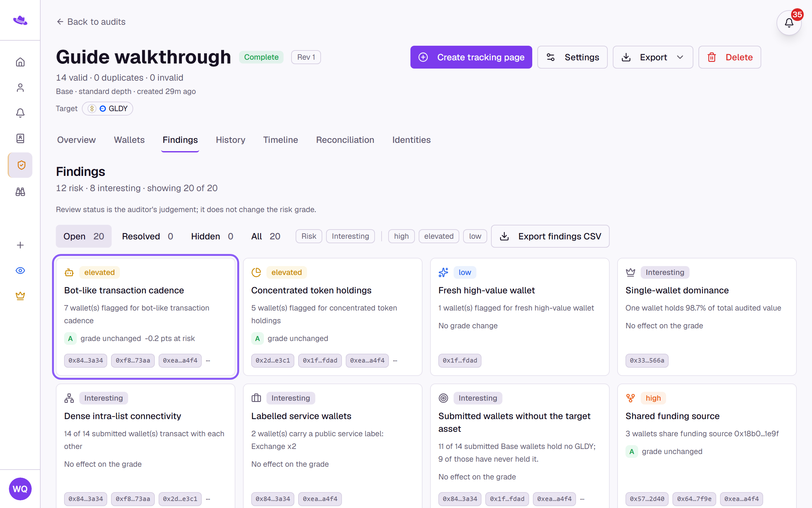Click the crown icon in sidebar
The width and height of the screenshot is (812, 508).
tap(20, 296)
